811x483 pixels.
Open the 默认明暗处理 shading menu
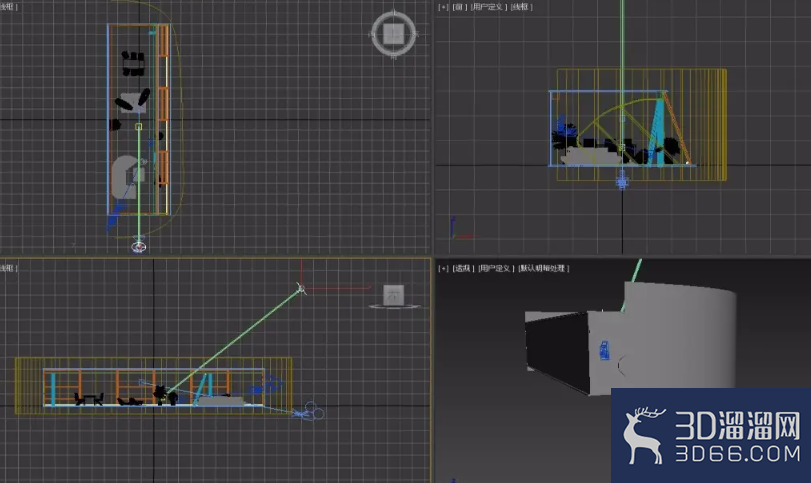[544, 268]
